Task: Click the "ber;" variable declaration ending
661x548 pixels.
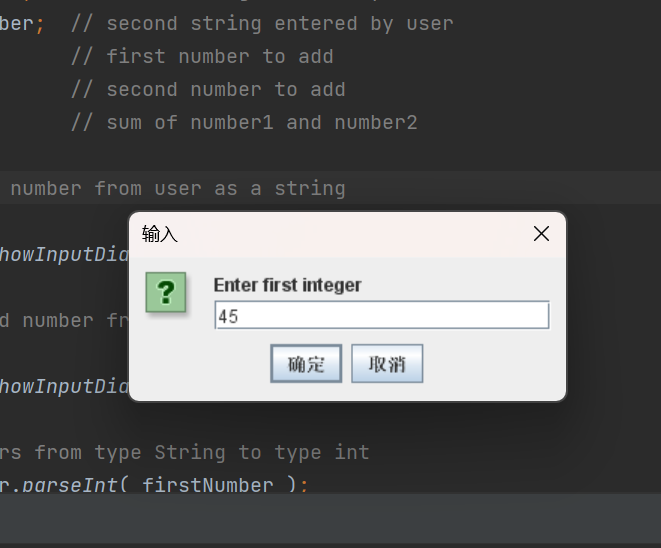Action: tap(20, 22)
